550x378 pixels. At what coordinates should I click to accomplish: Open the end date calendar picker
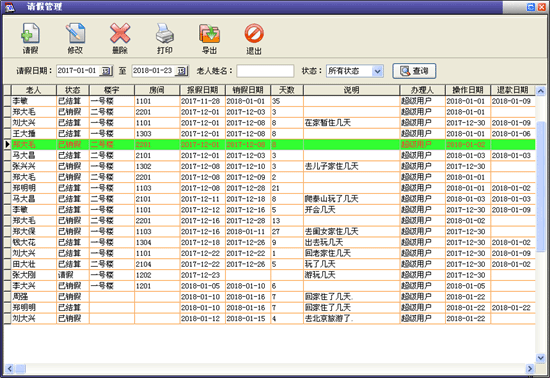pyautogui.click(x=181, y=71)
